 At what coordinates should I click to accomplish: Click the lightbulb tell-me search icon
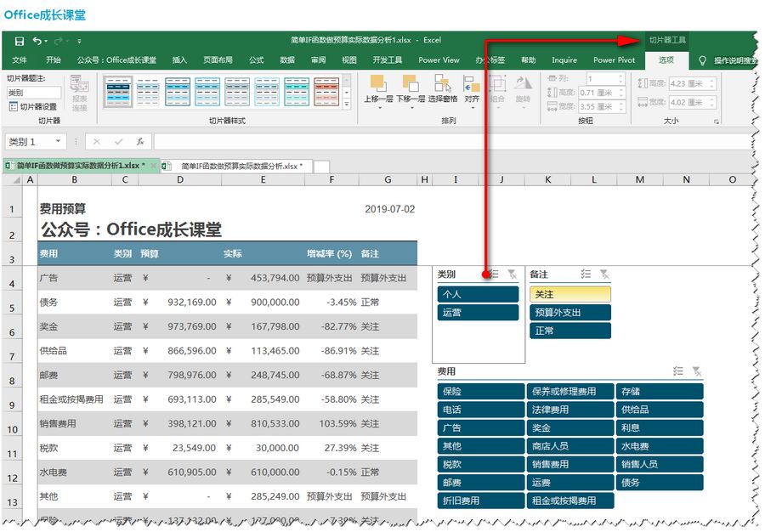click(x=702, y=60)
